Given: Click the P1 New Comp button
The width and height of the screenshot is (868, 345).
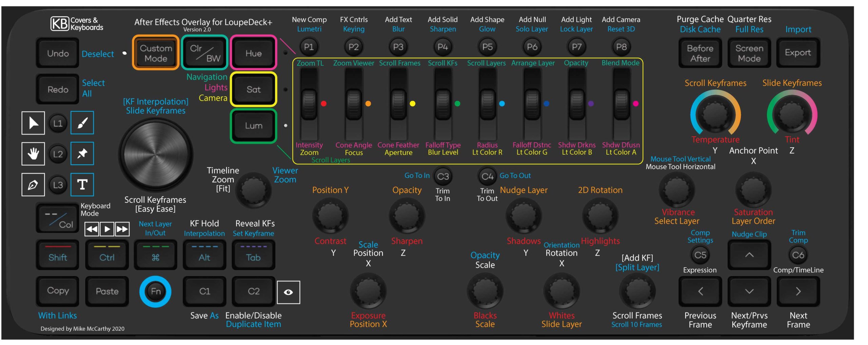Looking at the screenshot, I should pos(309,47).
